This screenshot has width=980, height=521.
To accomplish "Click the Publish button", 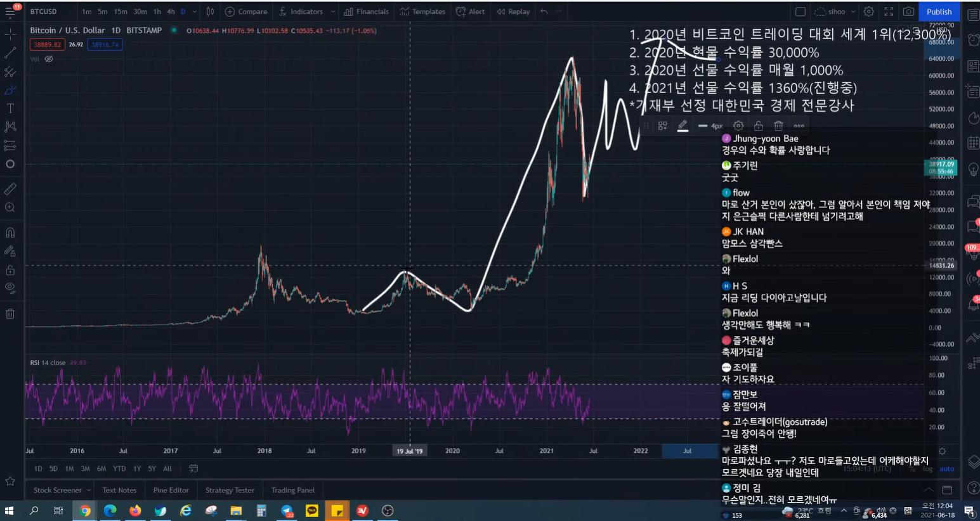I will pyautogui.click(x=939, y=11).
